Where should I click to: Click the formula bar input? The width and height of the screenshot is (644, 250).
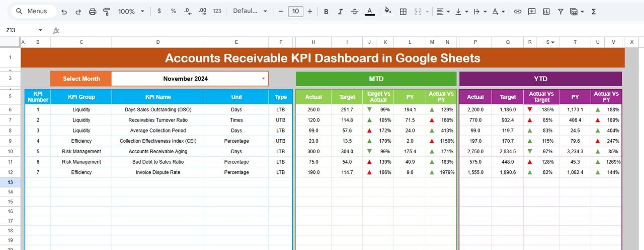click(x=302, y=30)
